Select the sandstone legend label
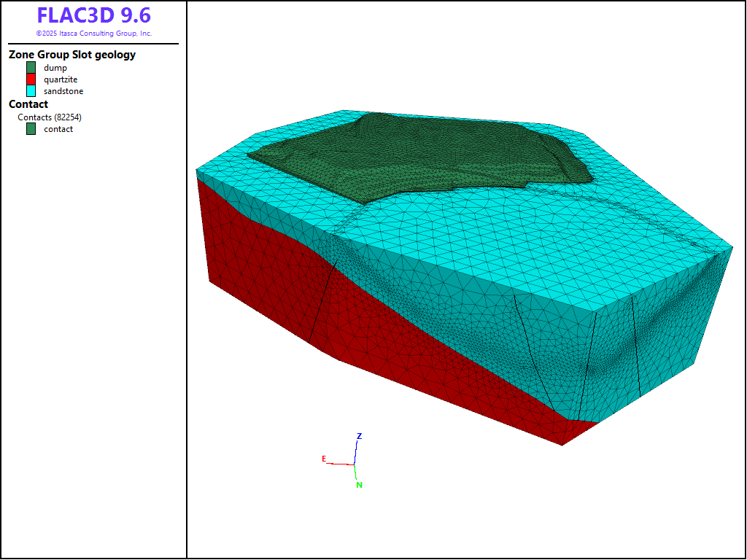Screen dimensions: 747x560 pos(63,91)
